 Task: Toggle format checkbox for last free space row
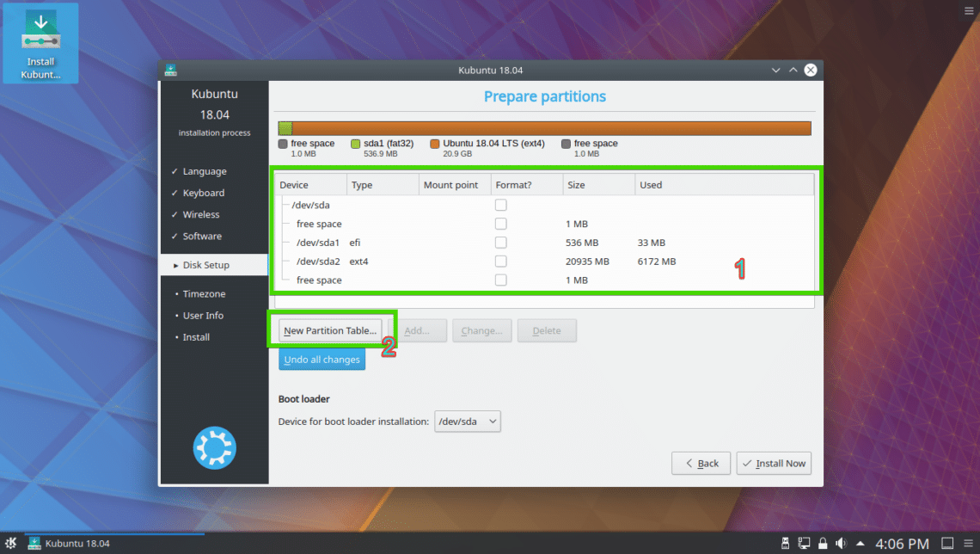[500, 280]
